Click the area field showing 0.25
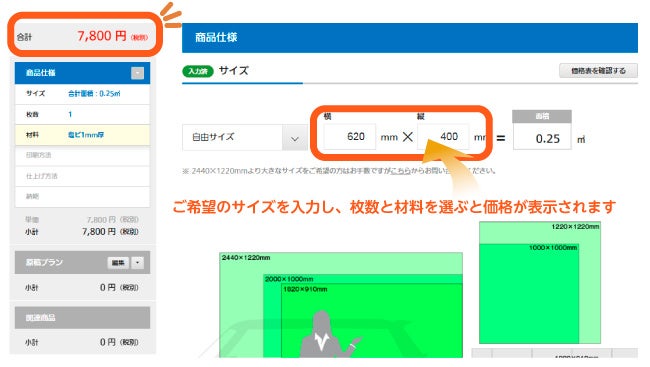Viewport: 650px width, 367px height. (x=542, y=138)
